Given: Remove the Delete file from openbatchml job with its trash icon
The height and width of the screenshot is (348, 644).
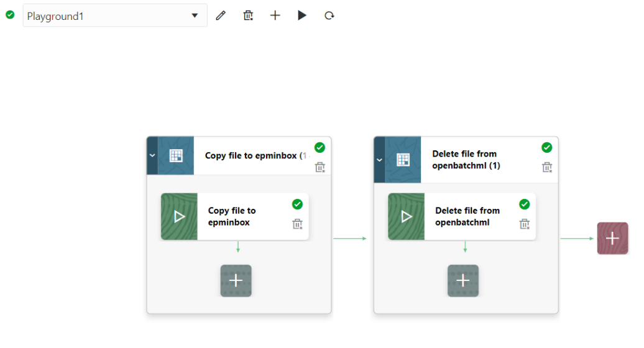Looking at the screenshot, I should point(525,224).
